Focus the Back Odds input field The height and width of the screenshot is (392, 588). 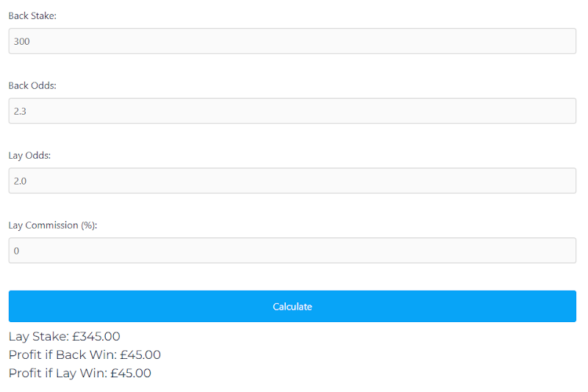click(292, 110)
